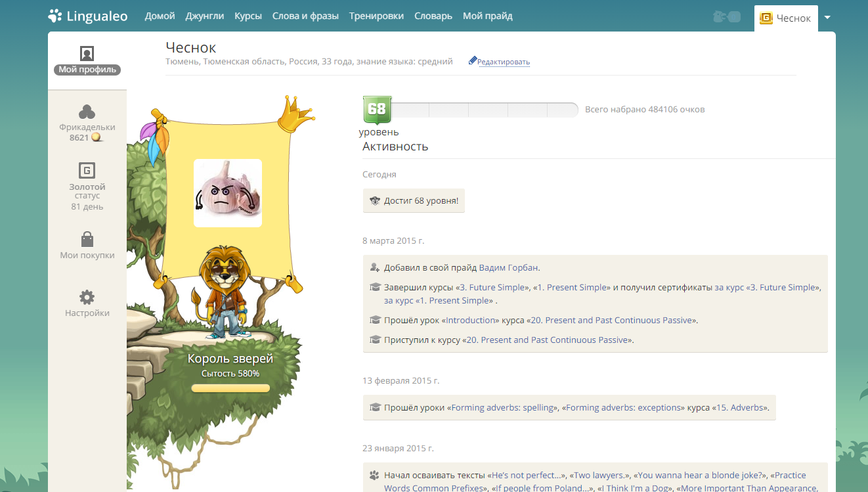Click the garlic avatar picture
The height and width of the screenshot is (492, 868).
pyautogui.click(x=228, y=193)
